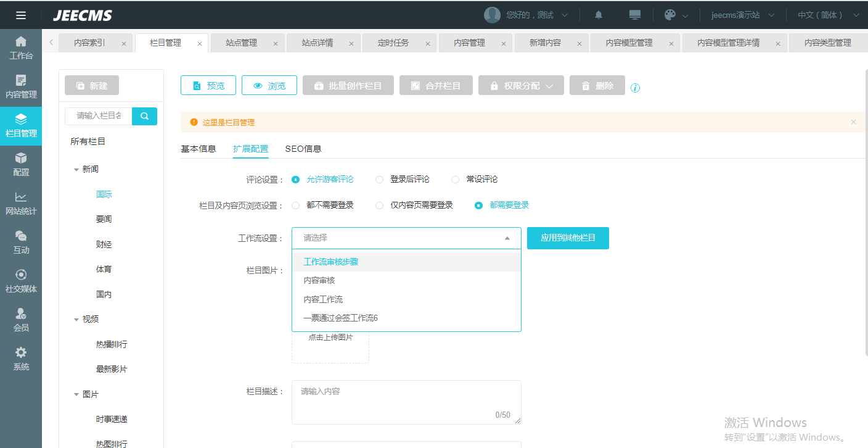Click the info icon beside 删除
Image resolution: width=868 pixels, height=448 pixels.
click(x=636, y=88)
